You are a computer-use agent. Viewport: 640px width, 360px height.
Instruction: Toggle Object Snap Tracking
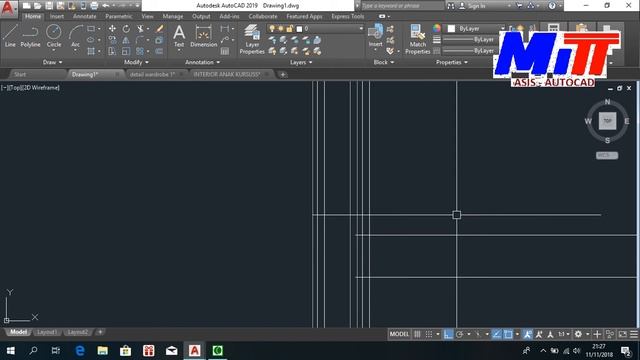497,334
